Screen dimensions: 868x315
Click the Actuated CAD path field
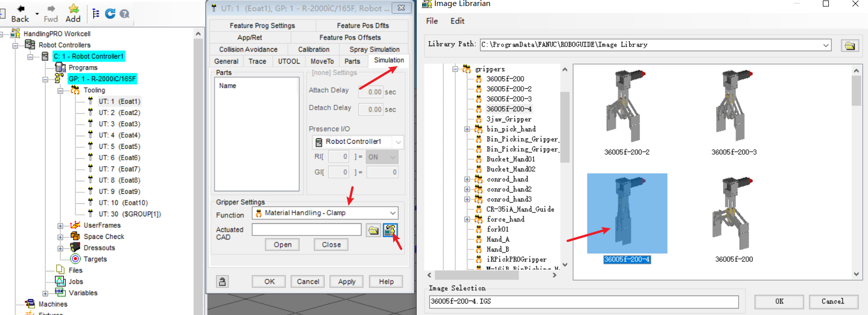306,230
